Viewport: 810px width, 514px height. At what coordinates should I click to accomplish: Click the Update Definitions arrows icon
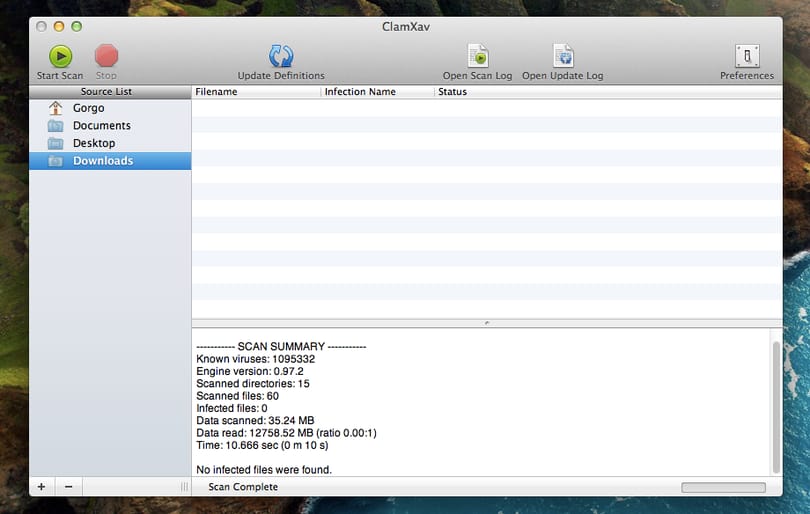click(281, 56)
